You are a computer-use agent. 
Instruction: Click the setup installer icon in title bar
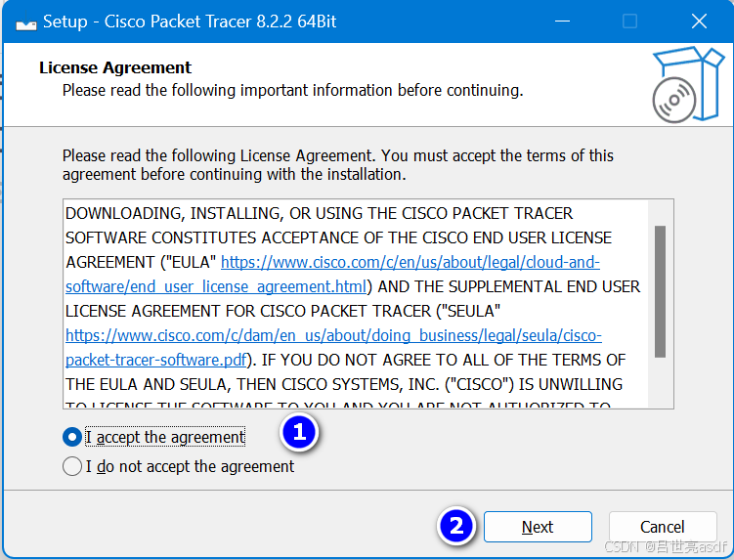coord(25,22)
